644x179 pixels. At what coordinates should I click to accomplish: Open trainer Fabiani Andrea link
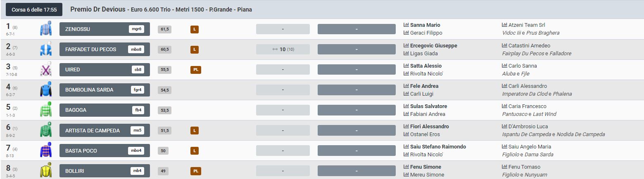coord(428,114)
